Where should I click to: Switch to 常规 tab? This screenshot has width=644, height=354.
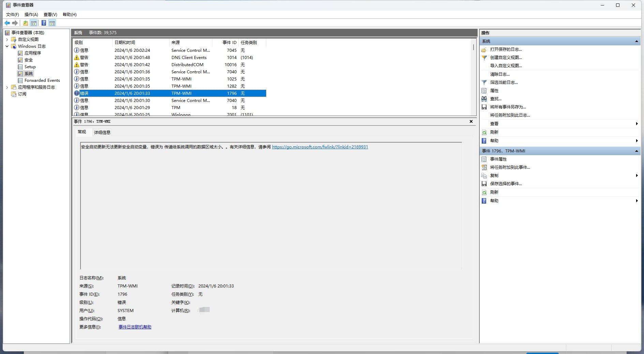click(x=82, y=132)
